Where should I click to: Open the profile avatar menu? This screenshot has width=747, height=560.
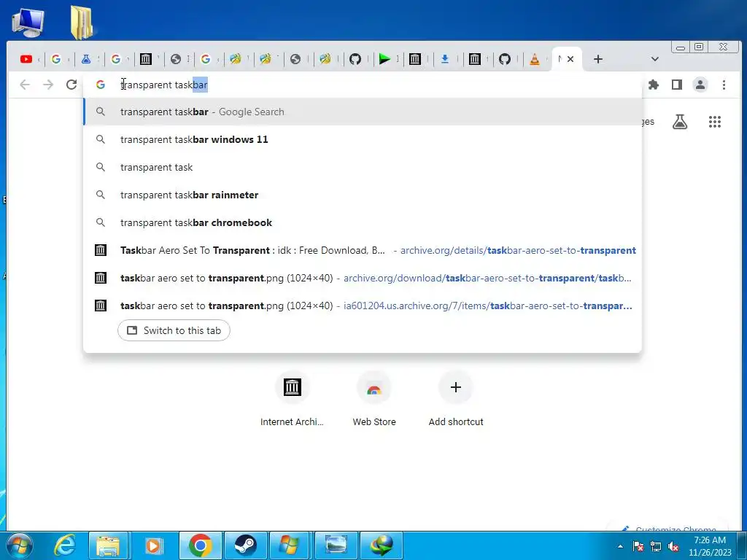pyautogui.click(x=700, y=85)
